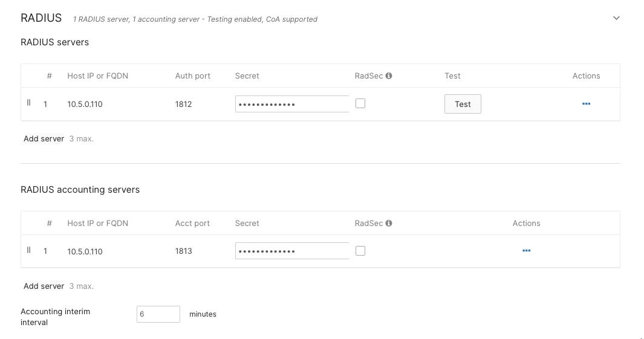The image size is (644, 339).
Task: Click the RADIUS summary text about CoA supported
Action: 195,19
